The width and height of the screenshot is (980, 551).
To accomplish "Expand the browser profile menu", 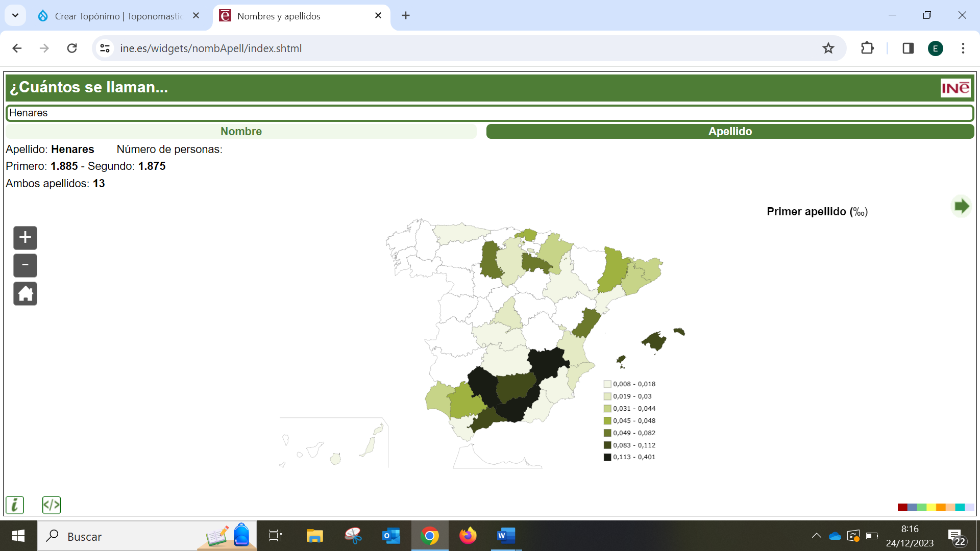I will pos(935,48).
